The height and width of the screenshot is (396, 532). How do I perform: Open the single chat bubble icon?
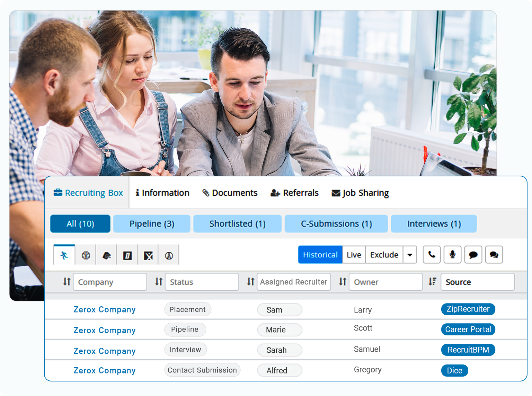click(x=473, y=255)
